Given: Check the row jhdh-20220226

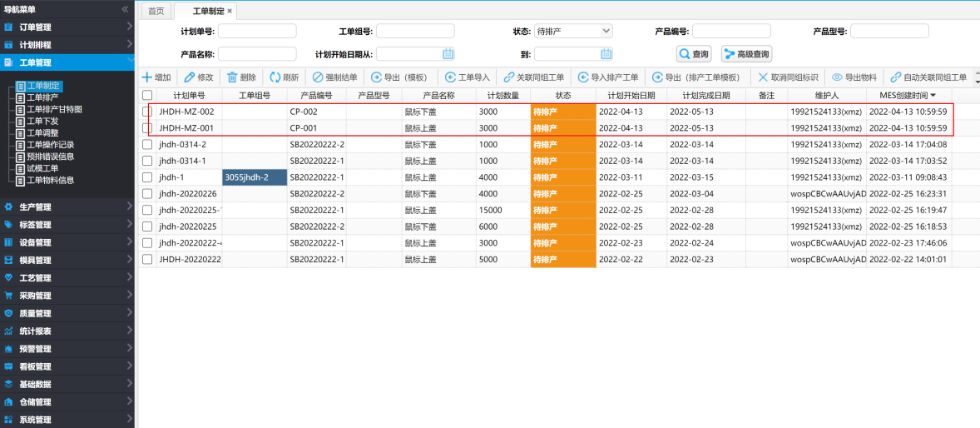Looking at the screenshot, I should [147, 193].
